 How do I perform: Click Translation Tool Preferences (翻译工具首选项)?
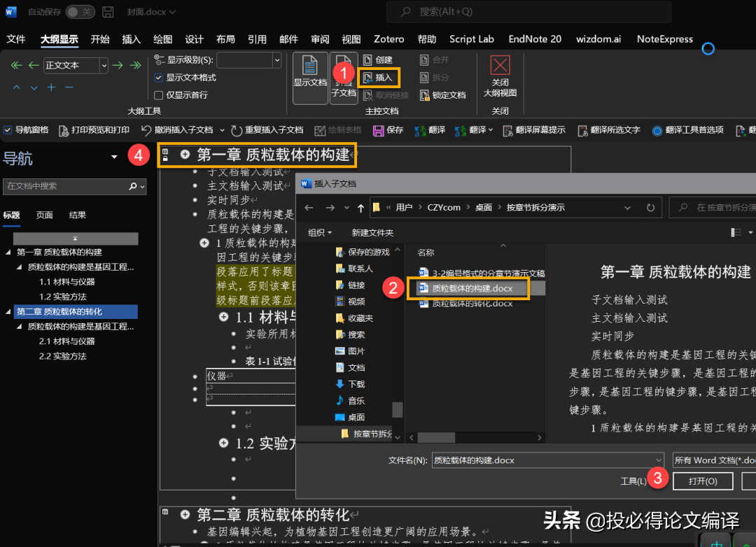(688, 130)
